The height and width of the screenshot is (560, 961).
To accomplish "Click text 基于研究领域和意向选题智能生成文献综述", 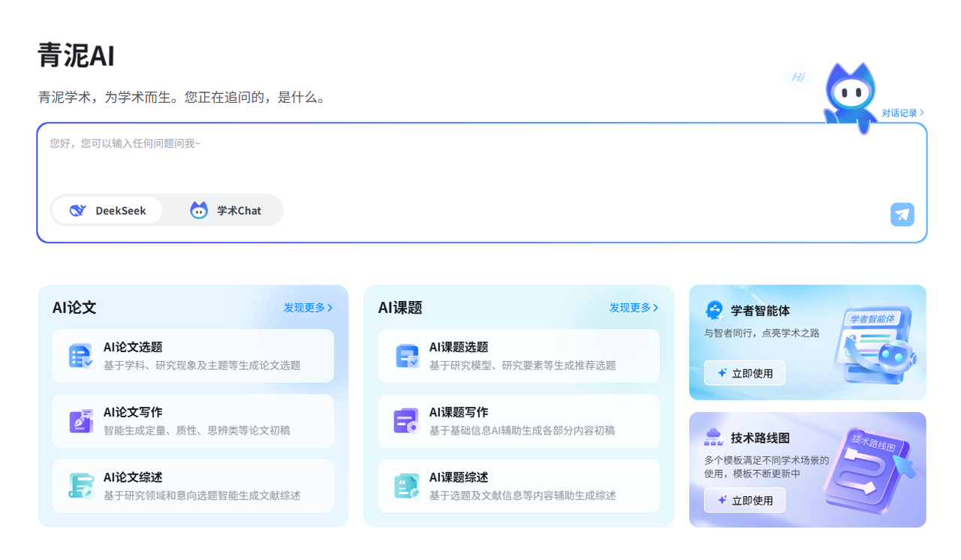I will pyautogui.click(x=202, y=495).
